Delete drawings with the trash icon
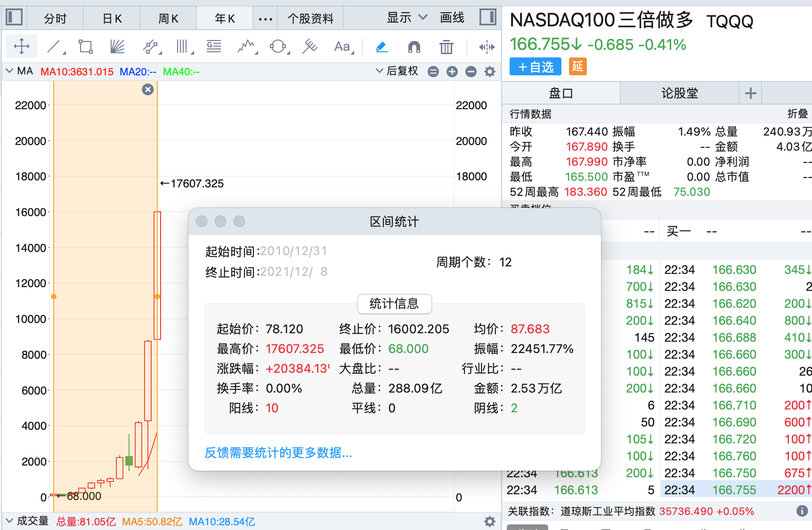Image resolution: width=812 pixels, height=530 pixels. point(446,47)
